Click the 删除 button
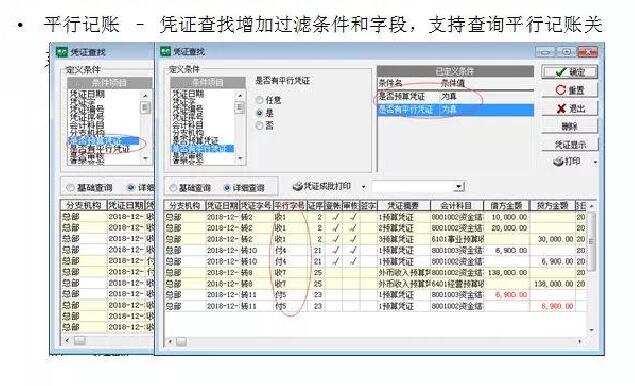The width and height of the screenshot is (635, 386). pyautogui.click(x=569, y=126)
